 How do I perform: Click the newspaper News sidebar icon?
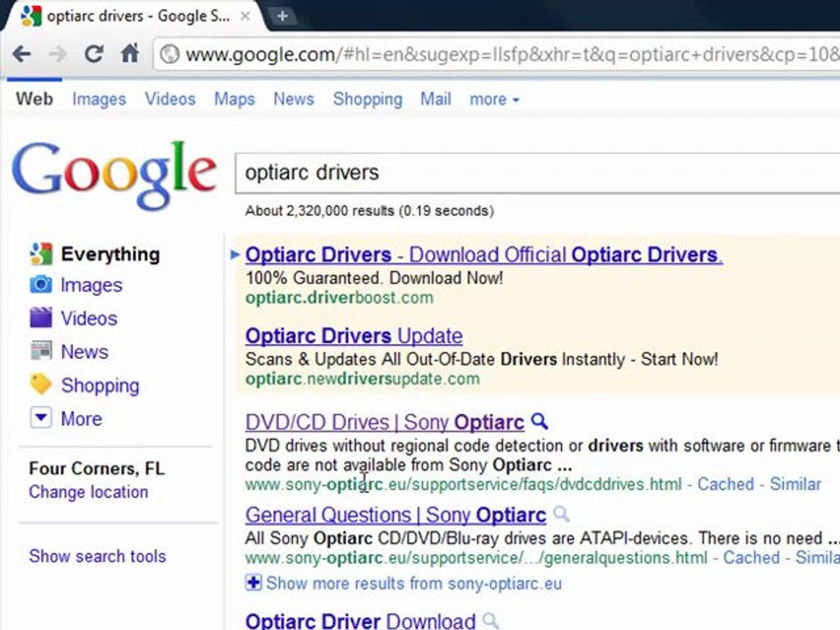41,351
